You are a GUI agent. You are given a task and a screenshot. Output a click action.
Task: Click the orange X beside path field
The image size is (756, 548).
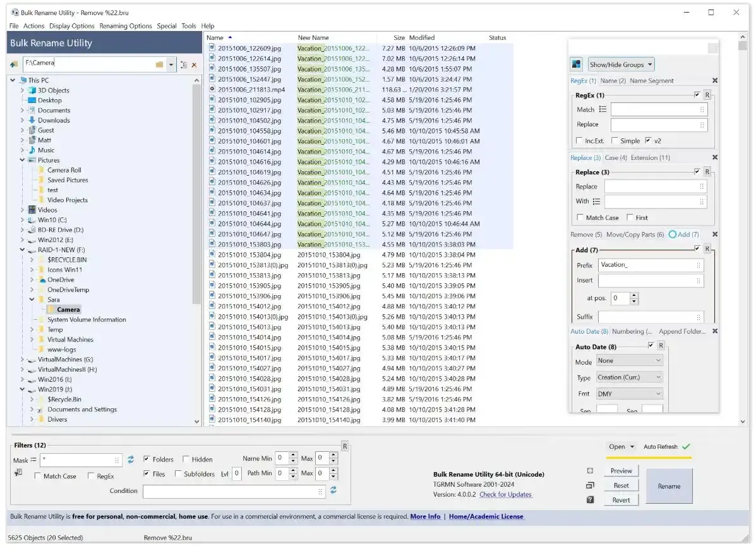point(195,64)
